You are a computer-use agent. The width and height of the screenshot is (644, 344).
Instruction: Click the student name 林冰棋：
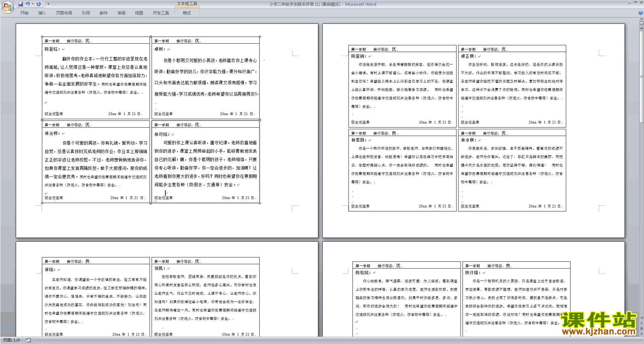(x=469, y=140)
